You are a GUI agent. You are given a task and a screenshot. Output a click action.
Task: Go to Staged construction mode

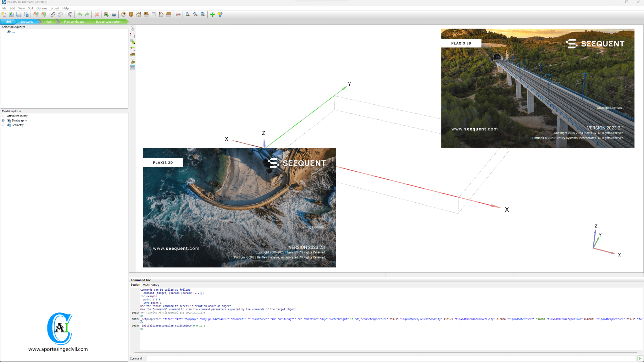coord(108,22)
